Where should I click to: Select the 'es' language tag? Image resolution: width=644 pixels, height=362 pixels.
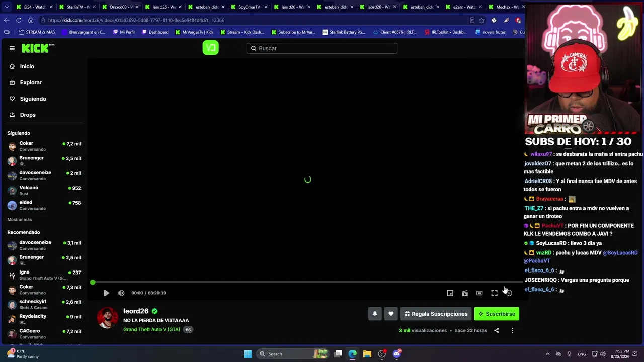click(x=188, y=330)
